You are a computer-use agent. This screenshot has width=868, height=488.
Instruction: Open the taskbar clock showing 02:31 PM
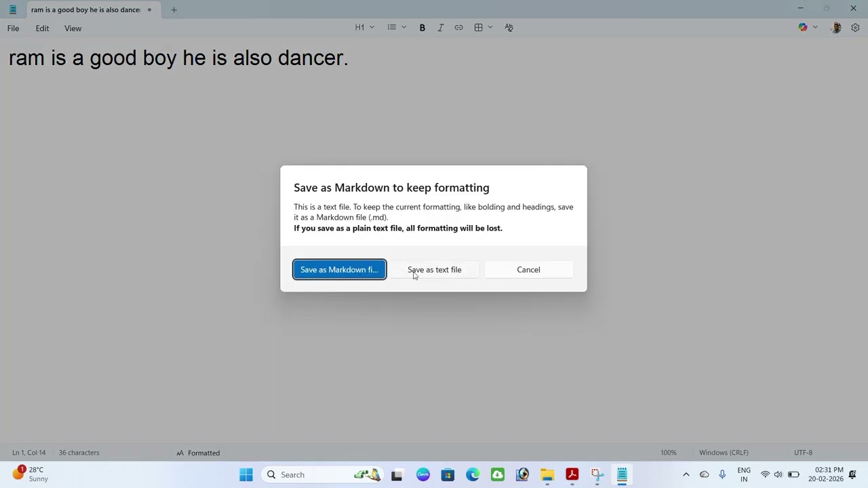click(825, 474)
